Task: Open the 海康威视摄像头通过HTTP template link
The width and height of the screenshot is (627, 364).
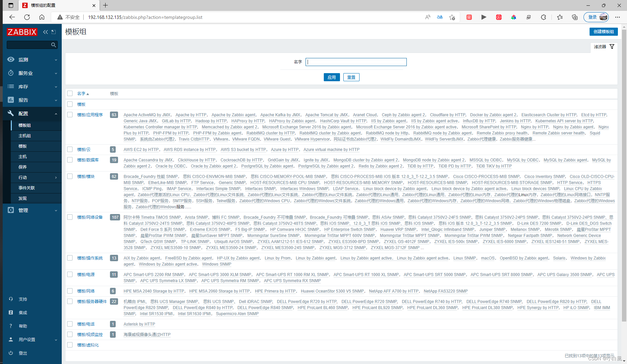Action: (147, 334)
